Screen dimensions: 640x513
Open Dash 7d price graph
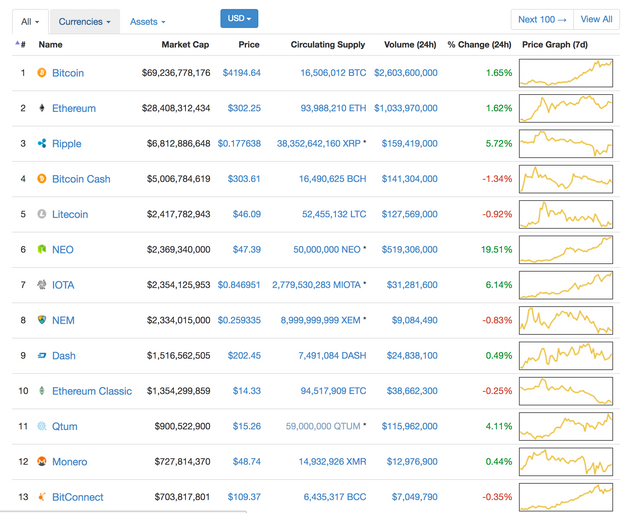566,355
